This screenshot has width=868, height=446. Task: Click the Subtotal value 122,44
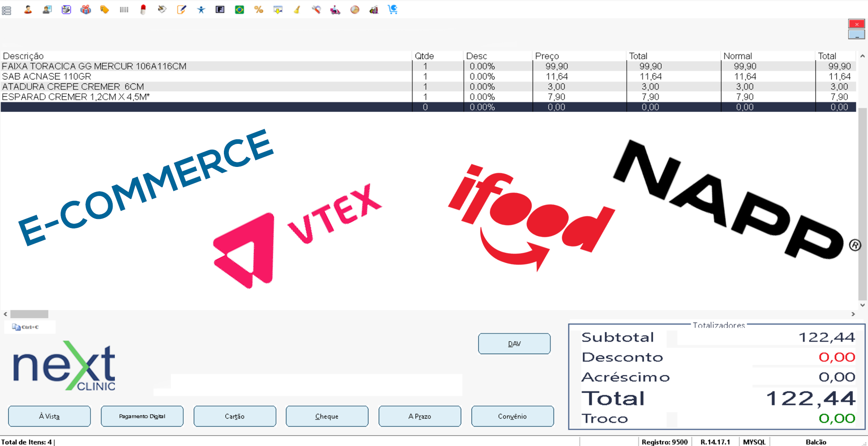pos(827,337)
